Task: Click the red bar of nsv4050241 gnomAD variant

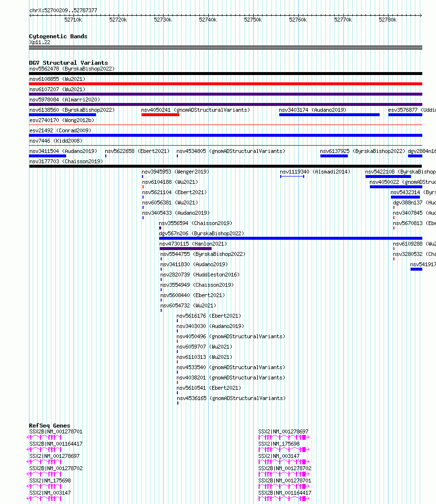Action: (x=160, y=115)
